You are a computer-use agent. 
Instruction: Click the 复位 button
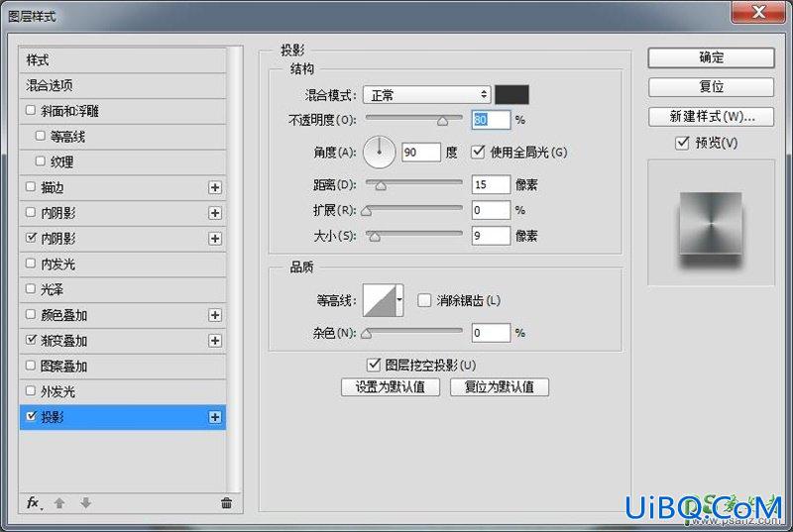711,87
